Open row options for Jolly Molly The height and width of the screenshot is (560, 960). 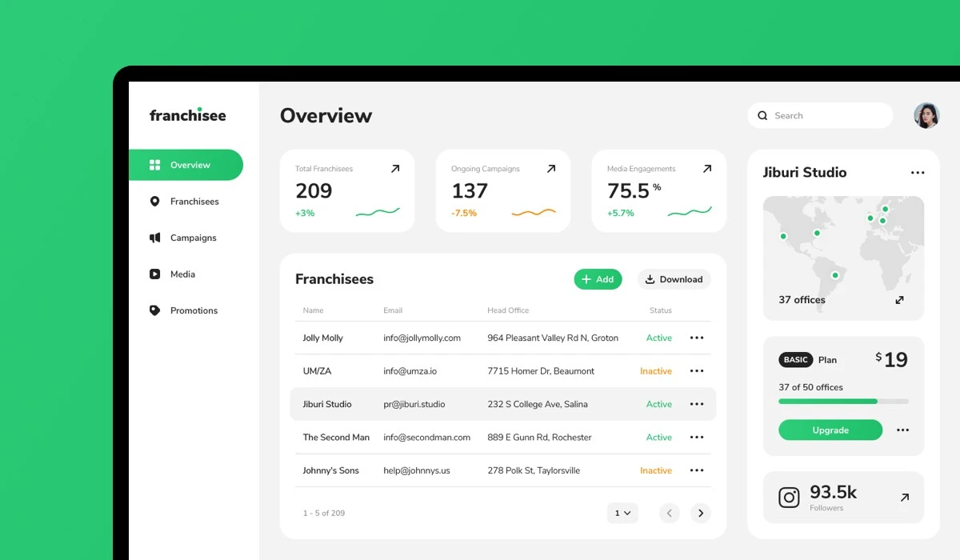tap(697, 338)
